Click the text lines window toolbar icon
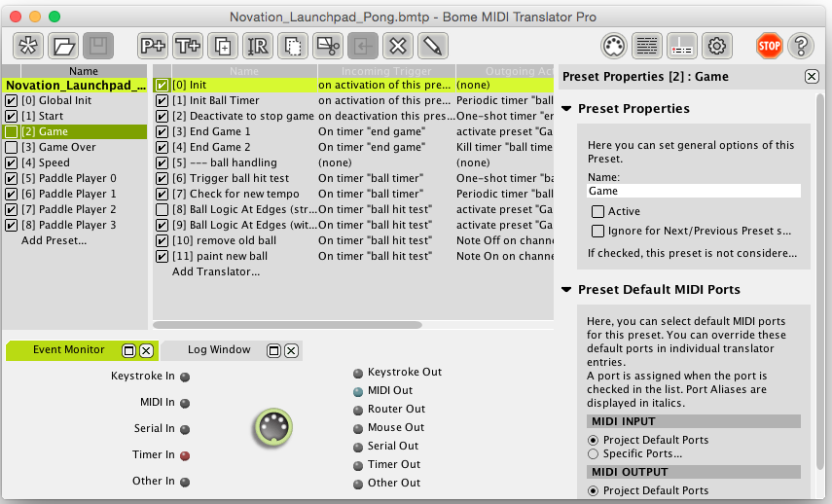Screen dimensions: 832x504 click(x=647, y=46)
